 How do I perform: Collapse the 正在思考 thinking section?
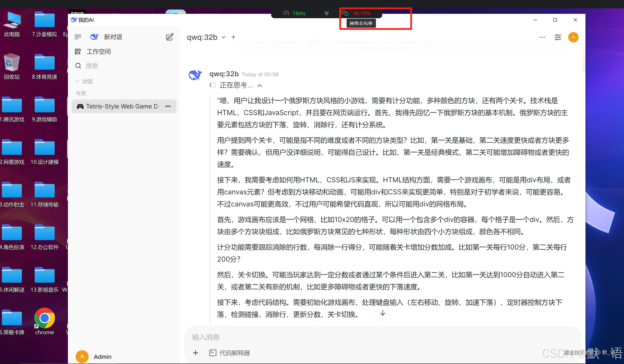259,85
